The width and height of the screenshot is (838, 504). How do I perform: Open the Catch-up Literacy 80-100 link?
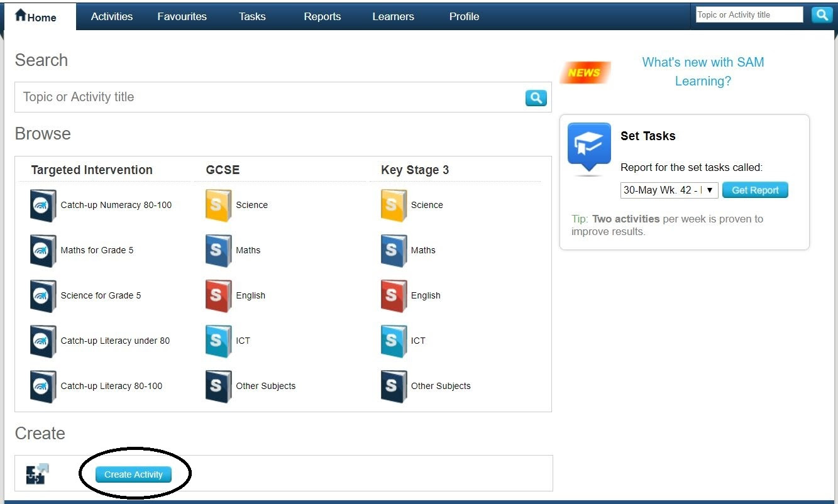[x=112, y=386]
